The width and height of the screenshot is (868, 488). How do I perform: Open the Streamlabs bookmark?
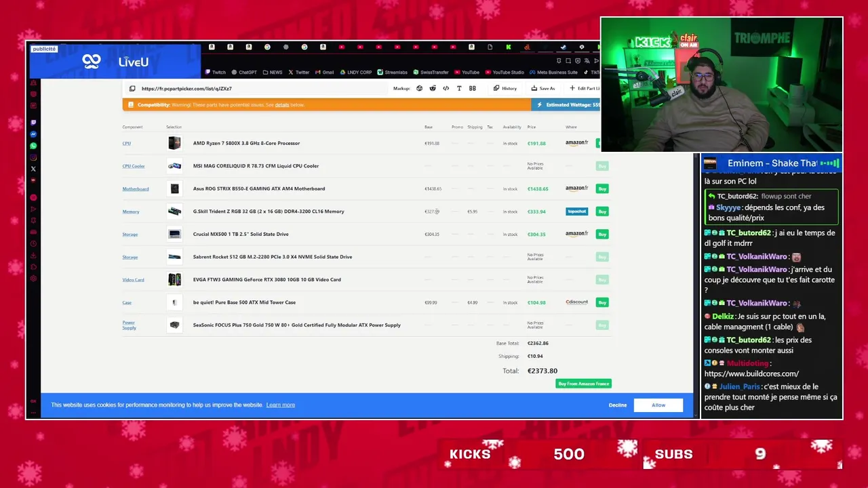pos(392,72)
